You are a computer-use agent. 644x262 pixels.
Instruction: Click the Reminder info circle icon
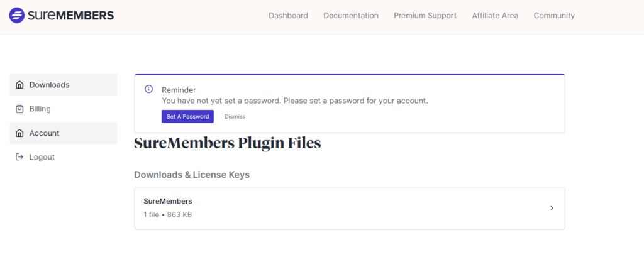148,89
